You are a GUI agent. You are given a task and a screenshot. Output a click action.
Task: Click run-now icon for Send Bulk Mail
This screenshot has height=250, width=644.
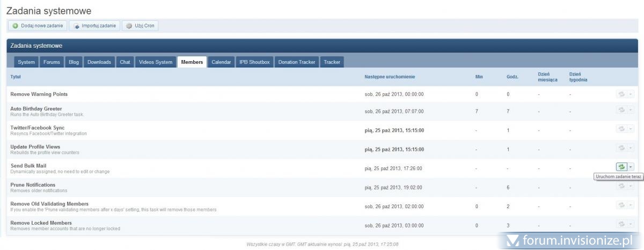pyautogui.click(x=621, y=167)
